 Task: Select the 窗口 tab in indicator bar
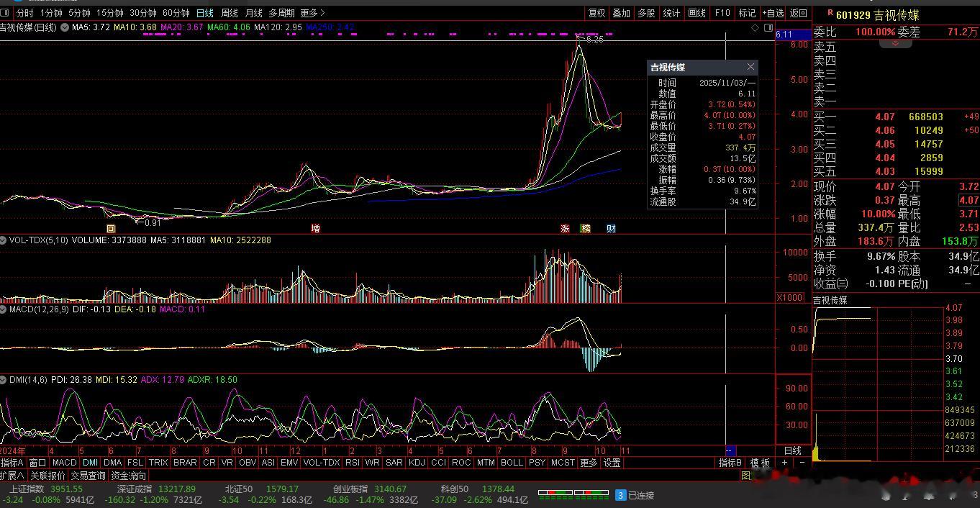click(37, 463)
